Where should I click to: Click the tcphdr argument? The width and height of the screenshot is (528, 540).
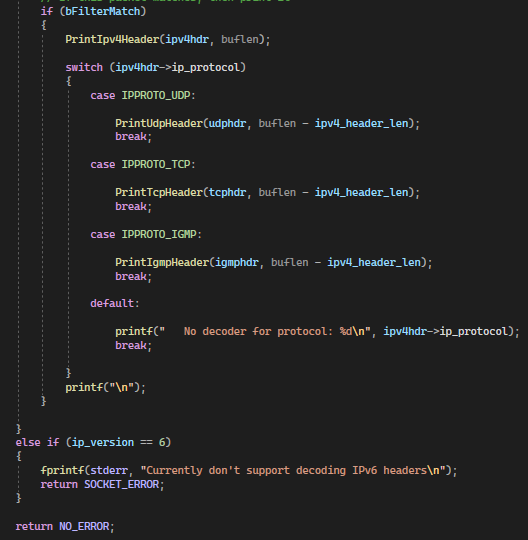pos(227,192)
